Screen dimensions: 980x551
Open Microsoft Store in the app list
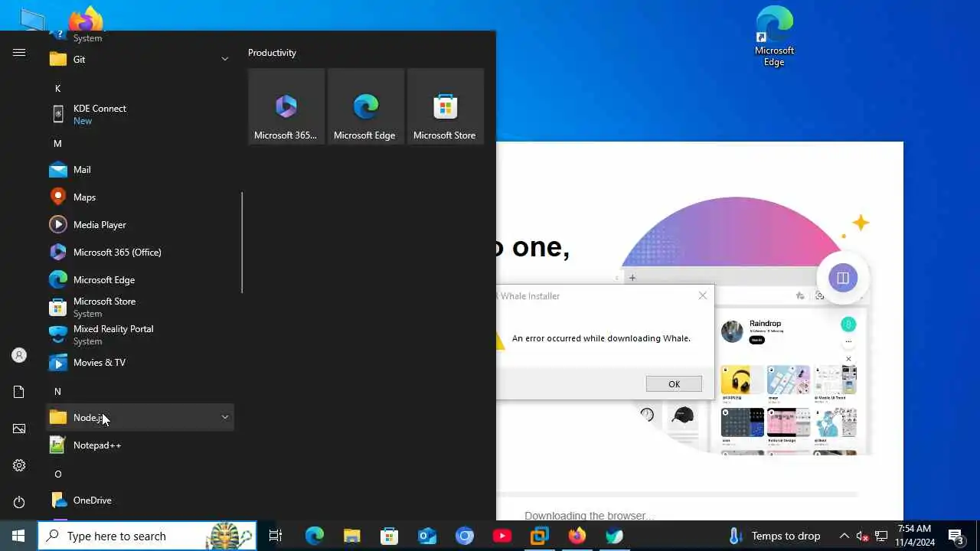140,307
